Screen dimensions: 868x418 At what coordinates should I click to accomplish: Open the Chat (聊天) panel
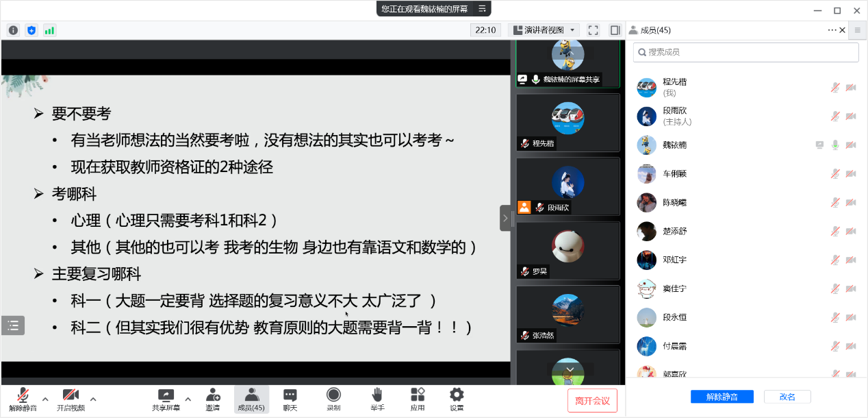click(x=290, y=399)
